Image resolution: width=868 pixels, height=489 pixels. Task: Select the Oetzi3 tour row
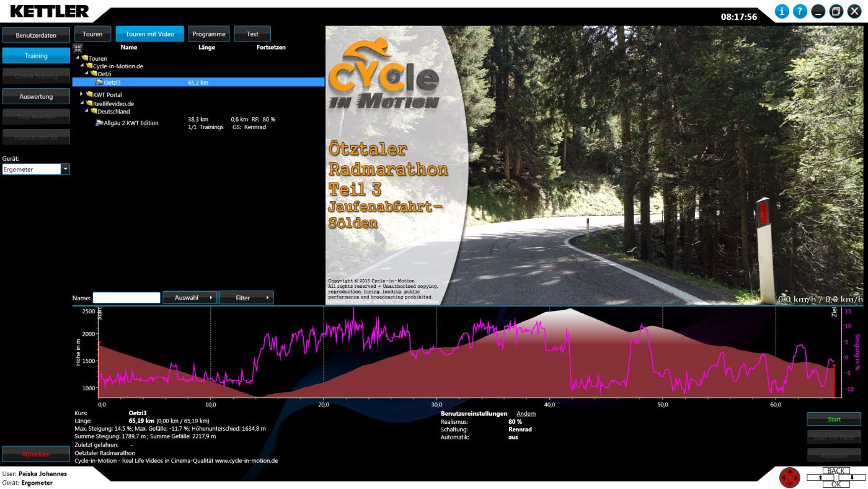(x=198, y=82)
